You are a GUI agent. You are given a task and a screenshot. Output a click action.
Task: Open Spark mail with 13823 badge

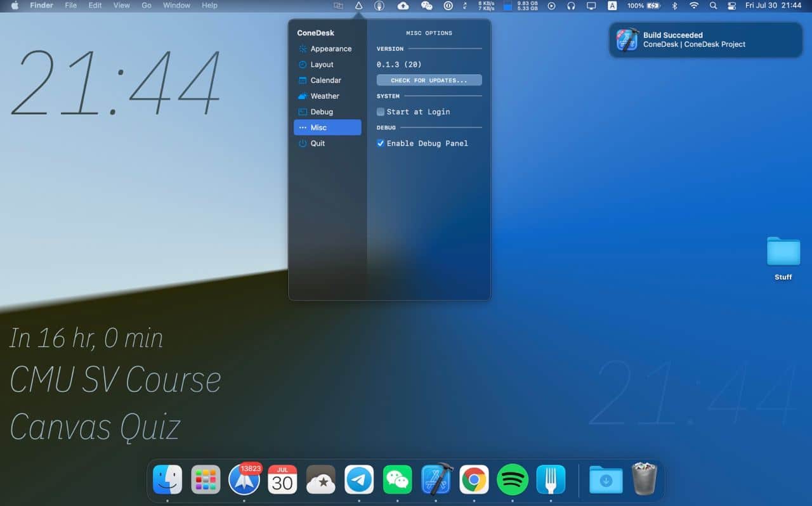point(244,479)
